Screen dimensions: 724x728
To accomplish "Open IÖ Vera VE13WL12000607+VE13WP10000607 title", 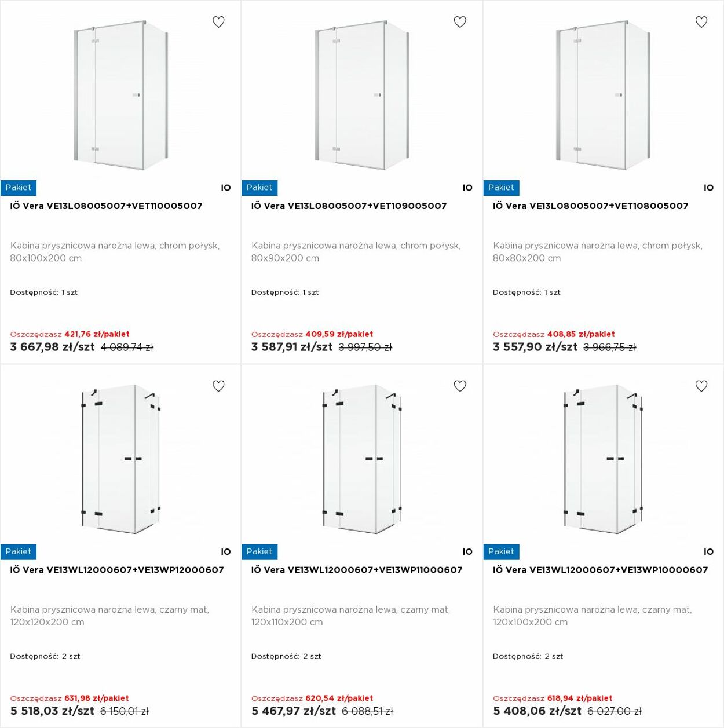I will (601, 570).
